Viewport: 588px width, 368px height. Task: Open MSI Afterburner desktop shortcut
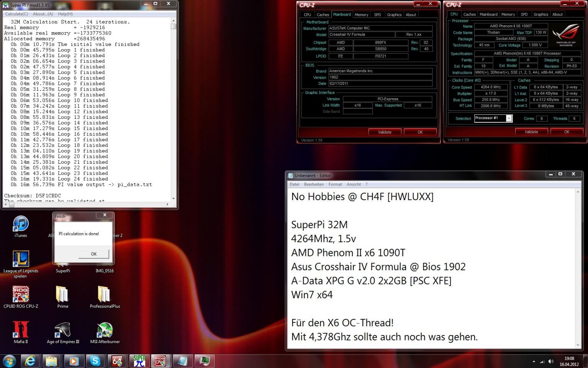tap(105, 332)
